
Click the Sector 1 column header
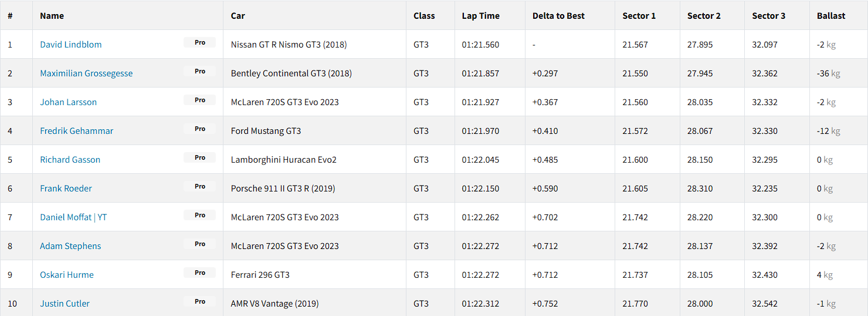(639, 16)
